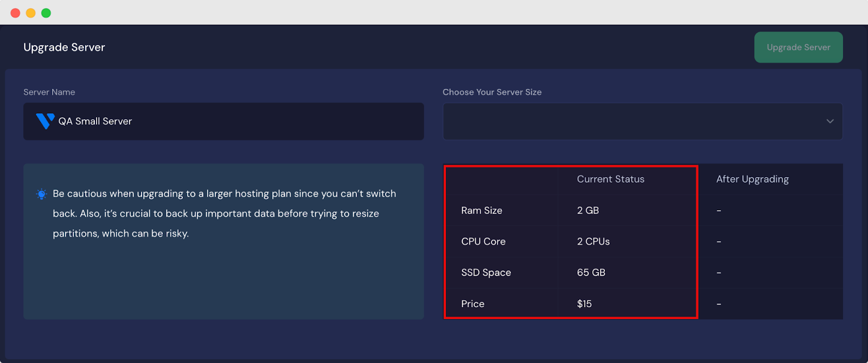Click the Upgrade Server page heading
The height and width of the screenshot is (363, 868).
(x=64, y=47)
